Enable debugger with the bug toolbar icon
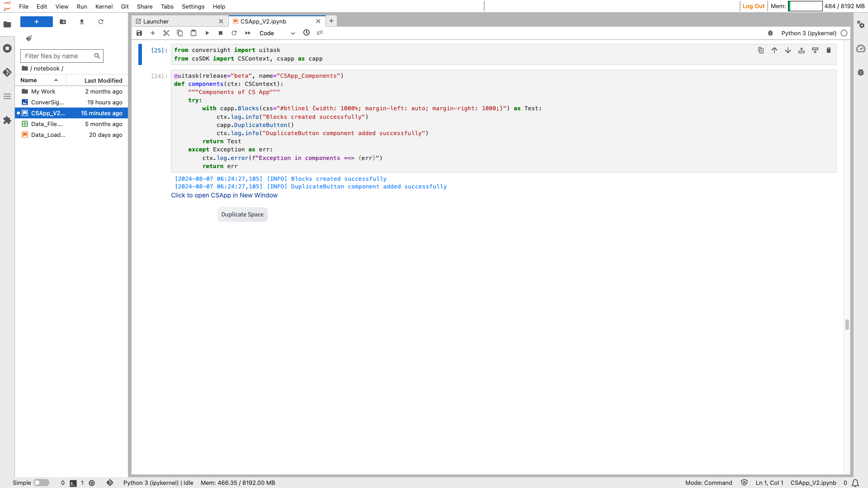This screenshot has height=488, width=868. click(770, 33)
